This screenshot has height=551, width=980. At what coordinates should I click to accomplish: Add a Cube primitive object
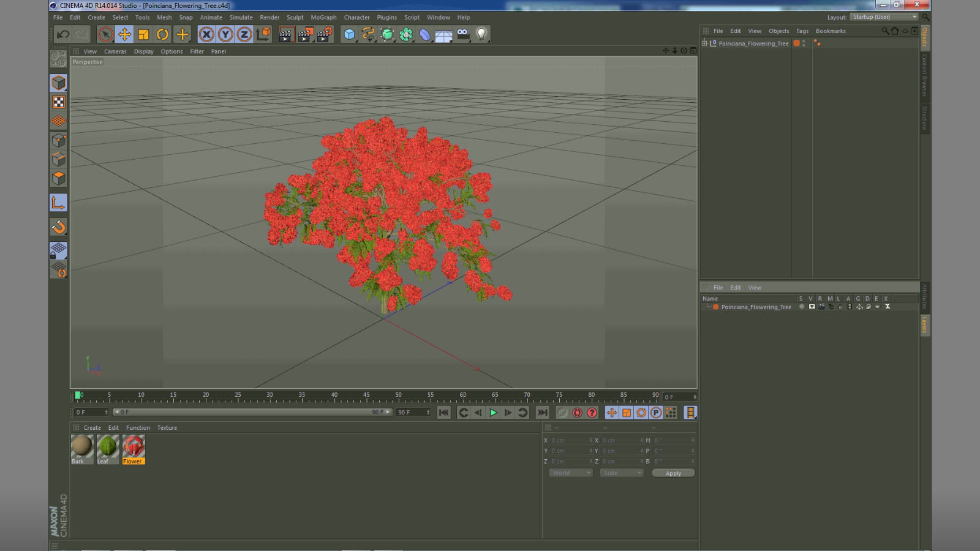pos(349,34)
